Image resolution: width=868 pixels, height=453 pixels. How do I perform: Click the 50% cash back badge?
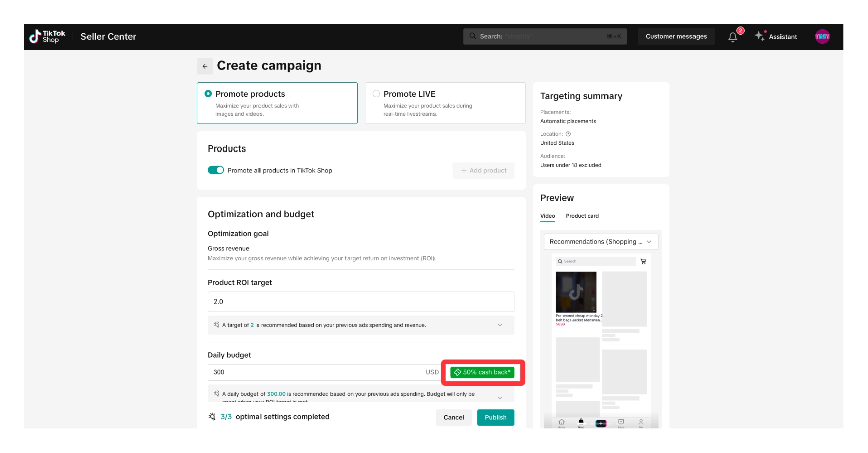482,372
